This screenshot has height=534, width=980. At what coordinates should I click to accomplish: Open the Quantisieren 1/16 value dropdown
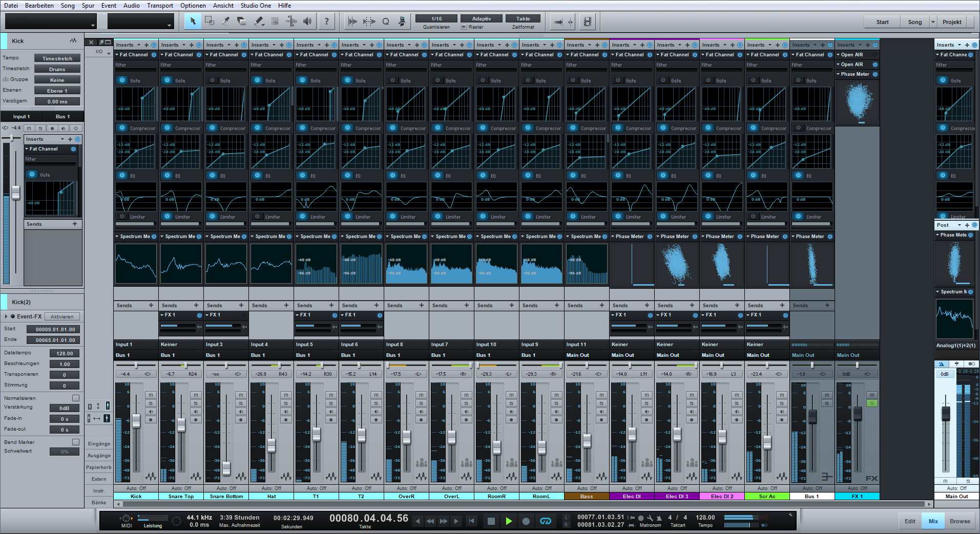436,18
